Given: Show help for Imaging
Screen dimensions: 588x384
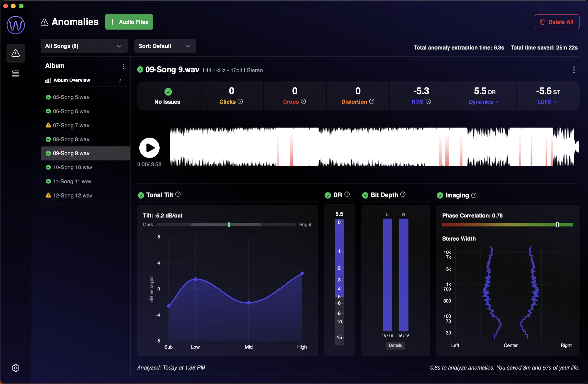Looking at the screenshot, I should [474, 195].
